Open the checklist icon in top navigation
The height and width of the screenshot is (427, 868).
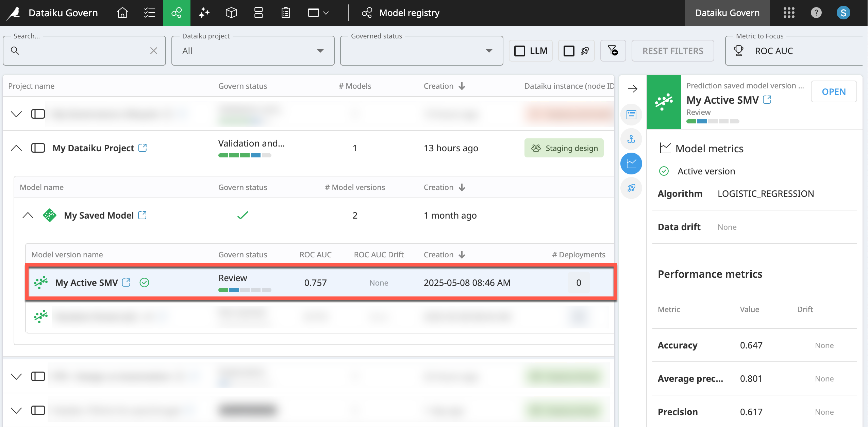pos(150,13)
